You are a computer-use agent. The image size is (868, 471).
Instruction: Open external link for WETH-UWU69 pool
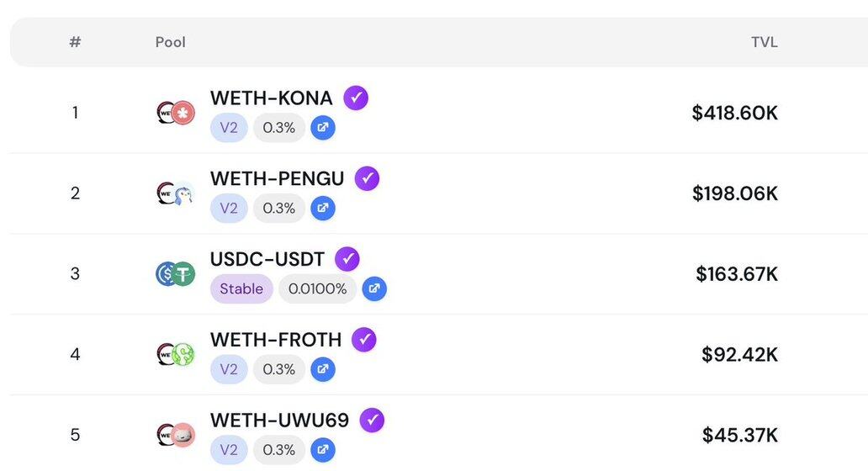pyautogui.click(x=322, y=450)
